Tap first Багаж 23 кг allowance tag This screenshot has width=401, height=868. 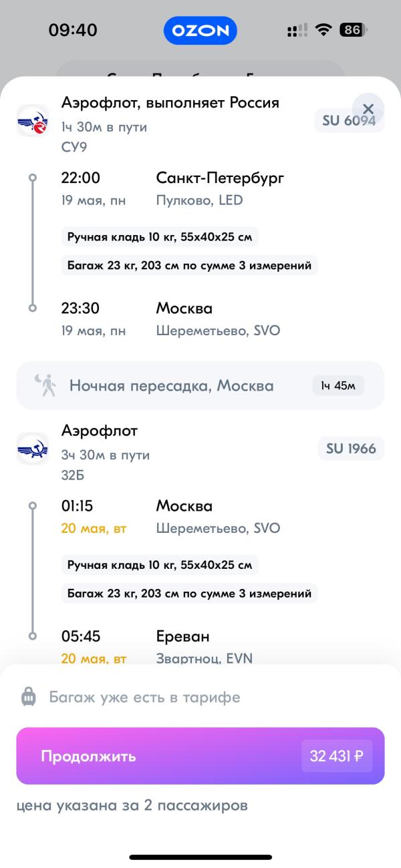click(x=189, y=265)
